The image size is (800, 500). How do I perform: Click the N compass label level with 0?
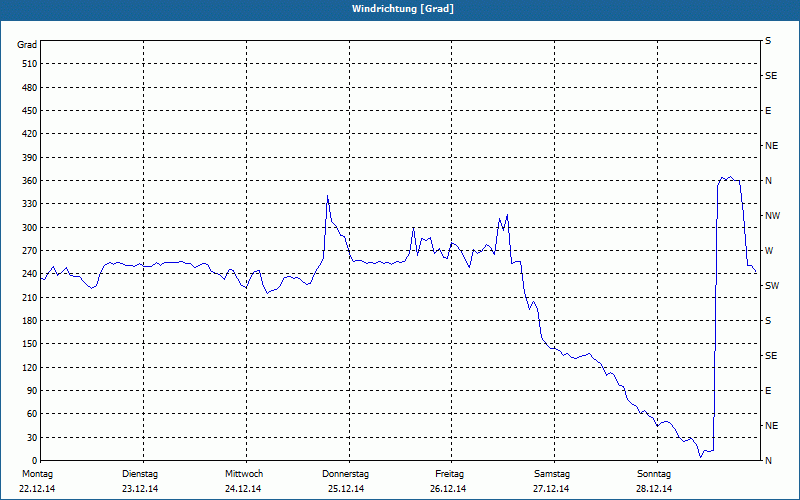coord(769,461)
